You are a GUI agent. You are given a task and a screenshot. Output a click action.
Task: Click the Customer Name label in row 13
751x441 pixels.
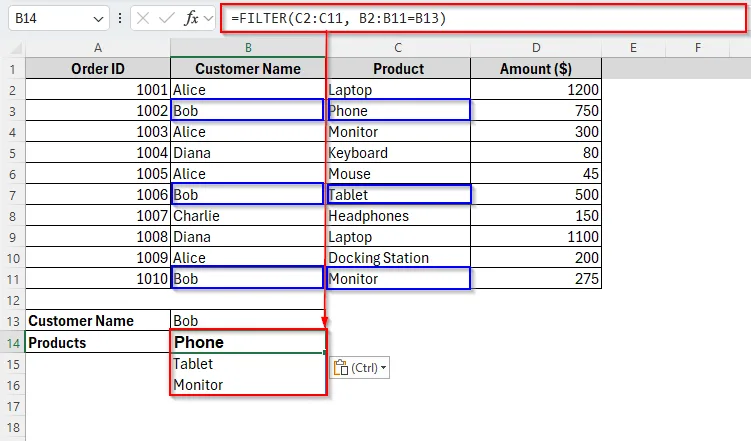[x=98, y=320]
